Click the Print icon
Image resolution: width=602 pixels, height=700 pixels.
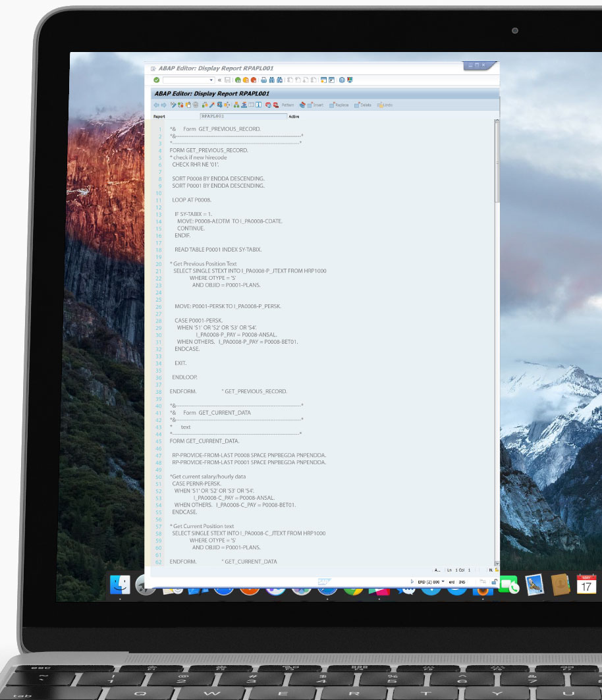point(264,80)
